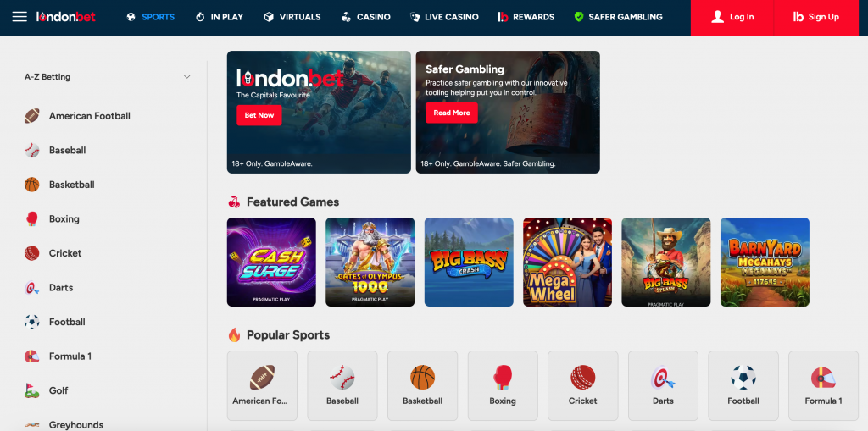This screenshot has height=431, width=868.
Task: Expand the A-Z Betting chevron
Action: click(x=187, y=77)
